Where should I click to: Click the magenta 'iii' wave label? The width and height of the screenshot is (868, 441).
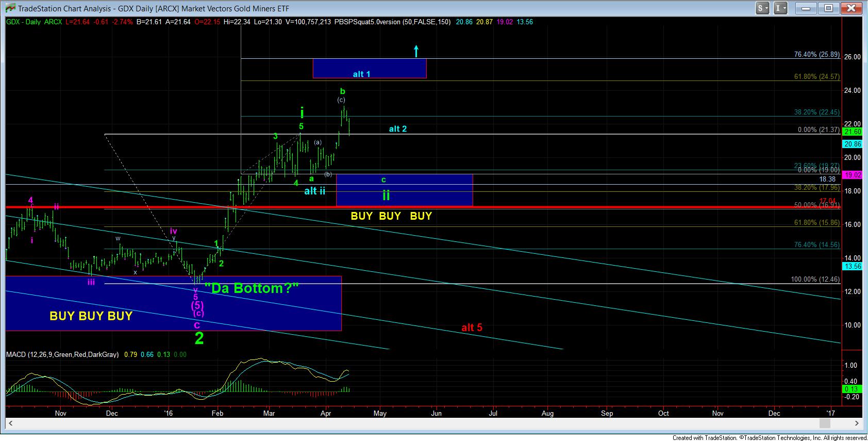point(91,282)
